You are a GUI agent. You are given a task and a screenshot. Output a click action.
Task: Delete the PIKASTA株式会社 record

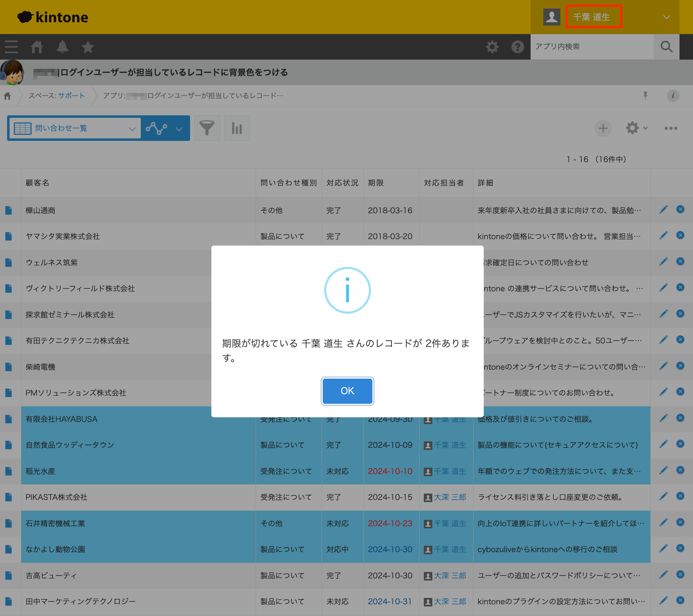click(x=680, y=496)
